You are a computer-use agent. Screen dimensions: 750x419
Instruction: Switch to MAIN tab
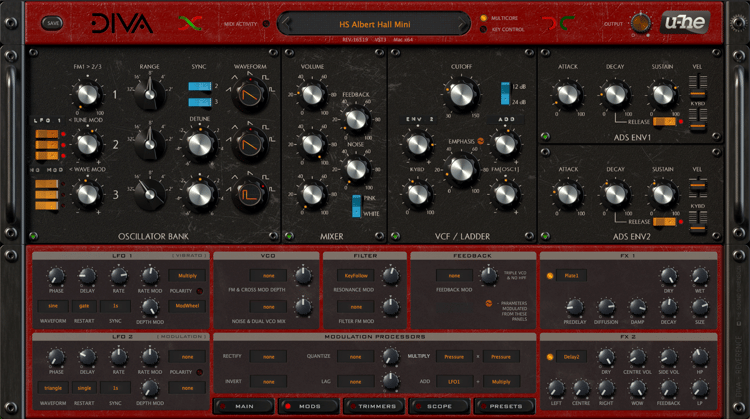click(244, 406)
